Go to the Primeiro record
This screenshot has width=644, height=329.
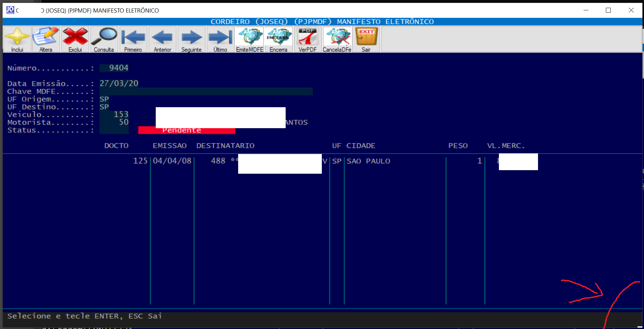tap(133, 39)
